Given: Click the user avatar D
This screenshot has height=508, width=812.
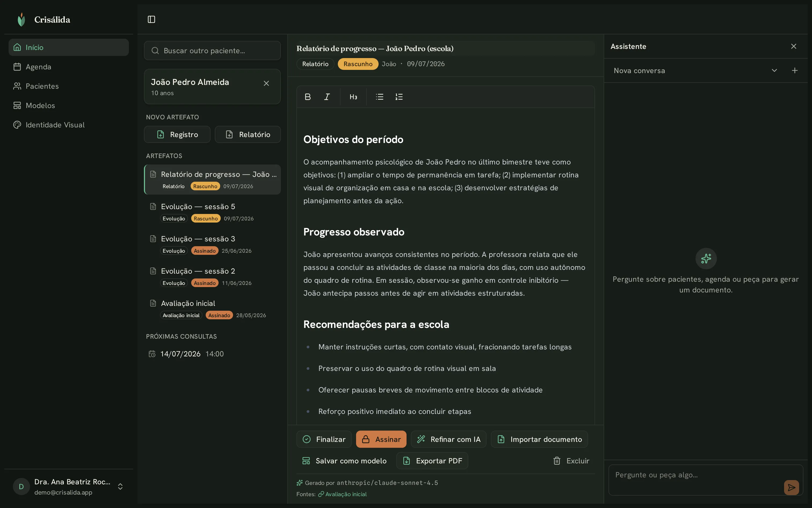Looking at the screenshot, I should 21,486.
